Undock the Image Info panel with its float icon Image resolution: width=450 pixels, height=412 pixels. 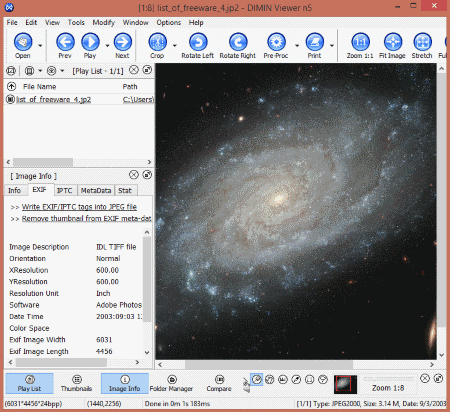(147, 175)
